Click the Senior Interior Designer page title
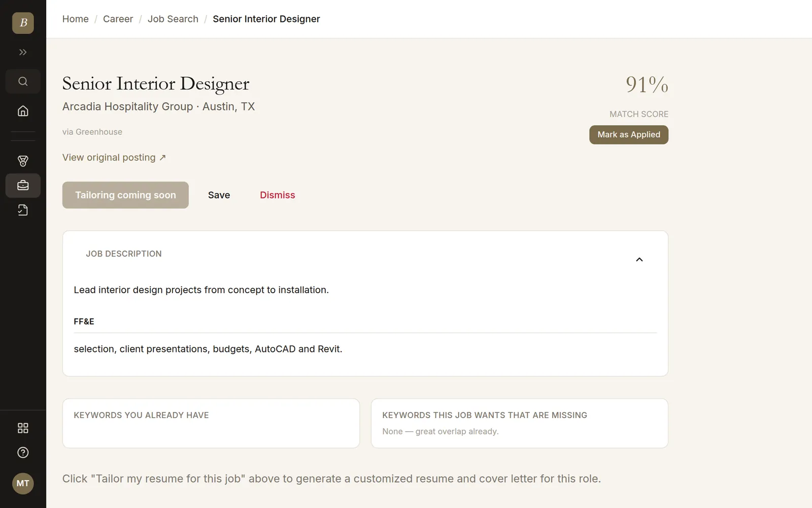The height and width of the screenshot is (508, 812). pos(156,84)
